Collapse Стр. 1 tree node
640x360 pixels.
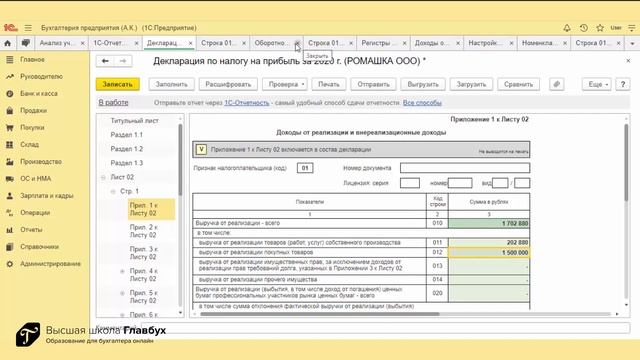coord(113,191)
